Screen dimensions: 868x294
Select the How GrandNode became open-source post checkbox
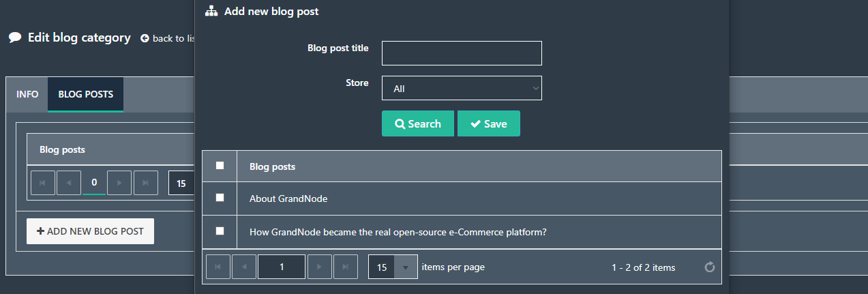220,231
